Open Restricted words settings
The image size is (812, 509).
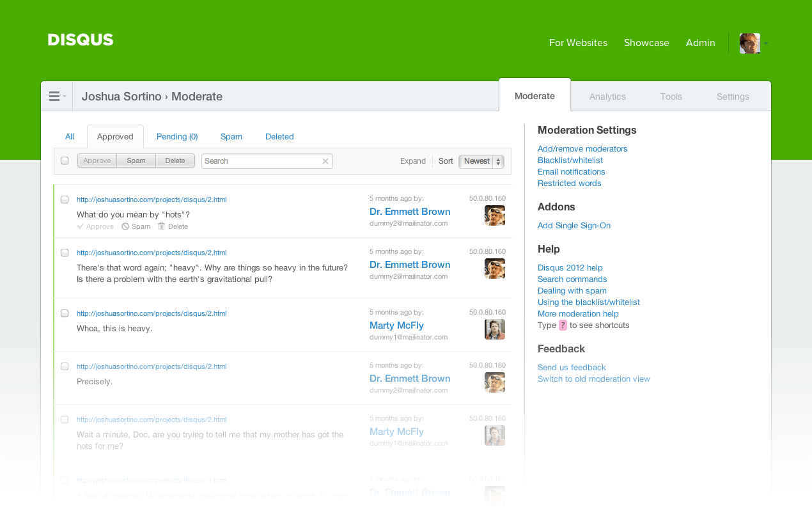(x=570, y=184)
